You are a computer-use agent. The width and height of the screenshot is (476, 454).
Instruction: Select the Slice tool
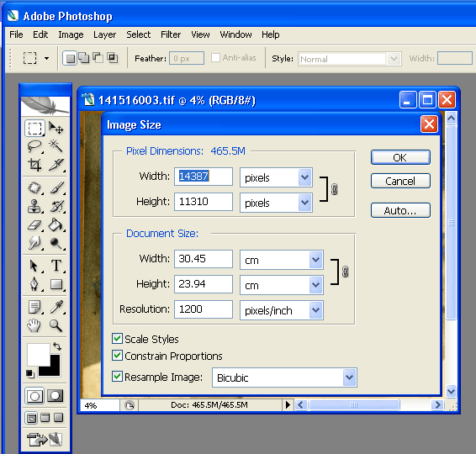[x=56, y=165]
